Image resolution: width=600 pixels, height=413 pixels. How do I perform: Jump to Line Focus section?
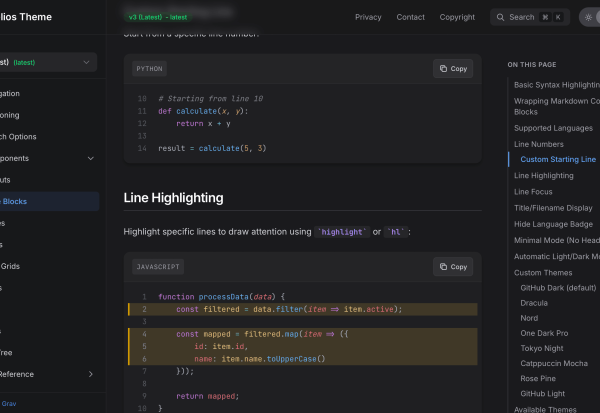[x=533, y=192]
